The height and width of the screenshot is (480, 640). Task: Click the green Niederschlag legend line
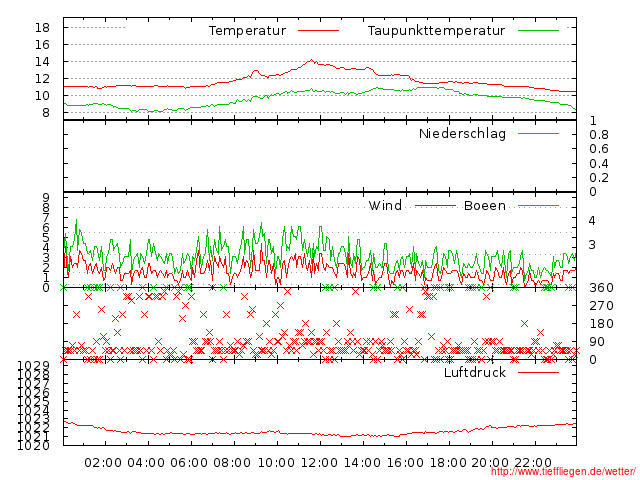(538, 133)
